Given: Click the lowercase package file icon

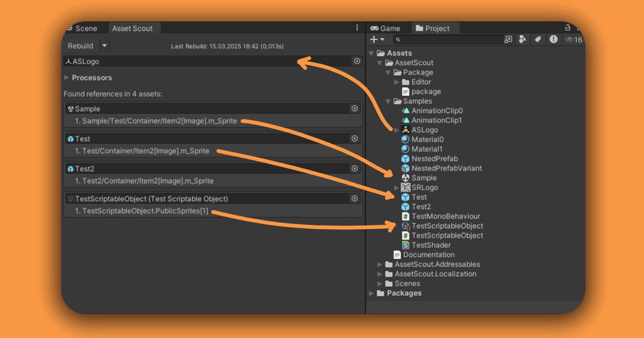Looking at the screenshot, I should pos(406,92).
